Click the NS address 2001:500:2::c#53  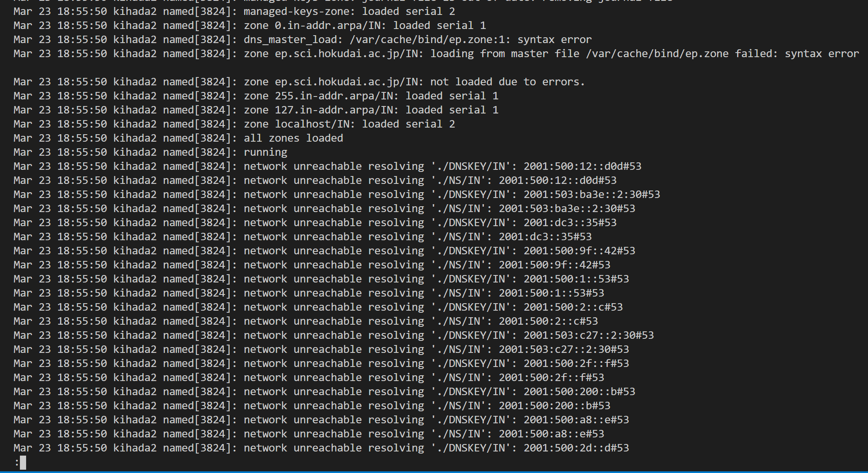coord(548,321)
